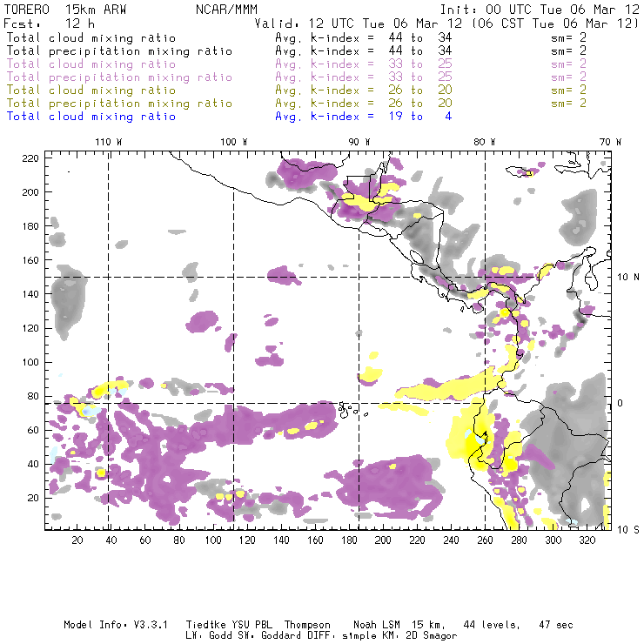Click the 'Init: 00 UTC Tue 06 Mar 12' text
The width and height of the screenshot is (644, 644).
pos(540,10)
